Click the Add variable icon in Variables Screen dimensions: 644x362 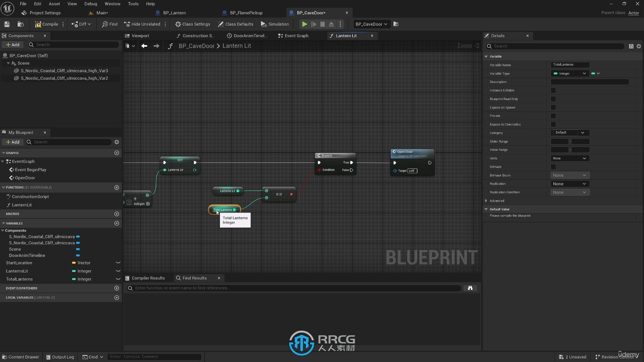pyautogui.click(x=117, y=223)
